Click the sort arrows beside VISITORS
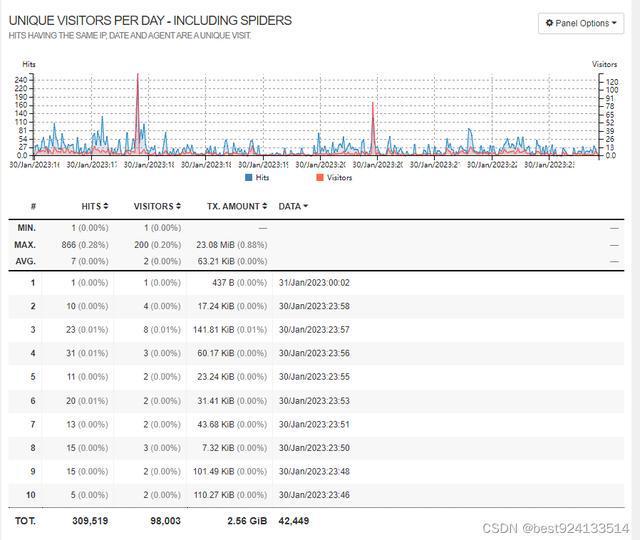The width and height of the screenshot is (640, 540). [178, 206]
